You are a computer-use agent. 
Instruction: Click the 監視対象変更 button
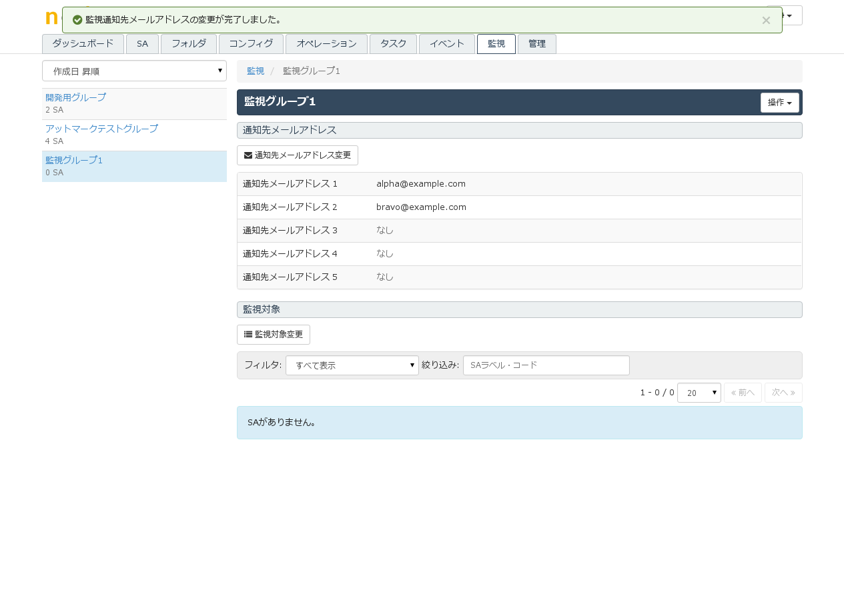pos(274,335)
